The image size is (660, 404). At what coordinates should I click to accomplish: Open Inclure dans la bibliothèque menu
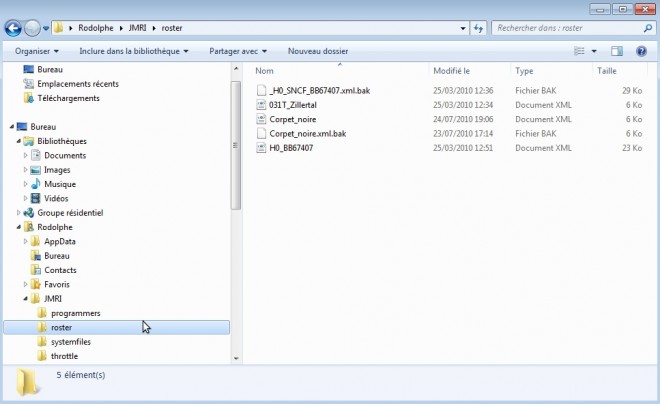pyautogui.click(x=134, y=51)
